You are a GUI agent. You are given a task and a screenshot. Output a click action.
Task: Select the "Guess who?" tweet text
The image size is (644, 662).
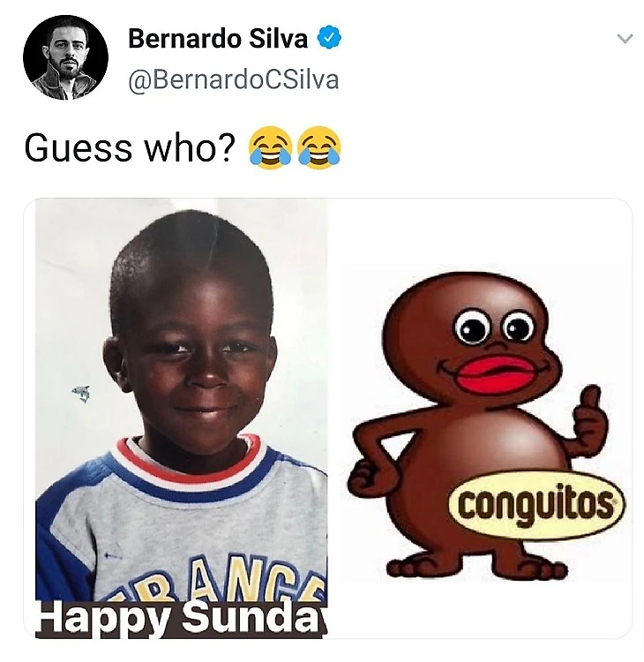coord(129,148)
